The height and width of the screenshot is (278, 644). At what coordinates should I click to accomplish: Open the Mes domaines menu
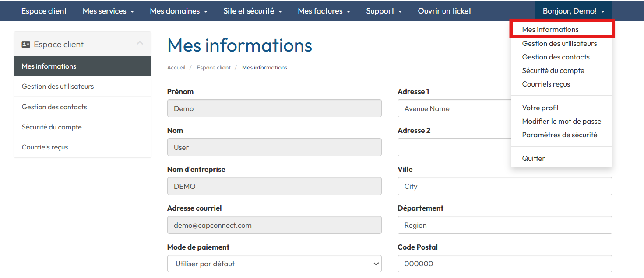point(178,10)
